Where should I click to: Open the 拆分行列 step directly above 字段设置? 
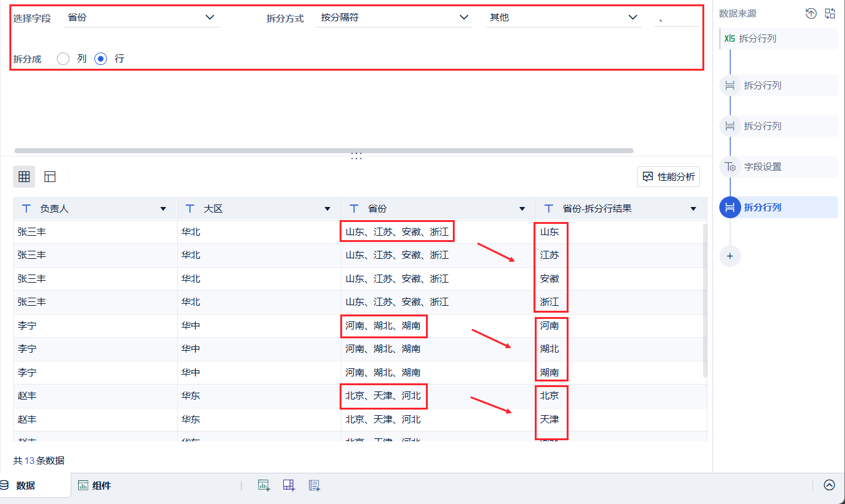tap(779, 126)
